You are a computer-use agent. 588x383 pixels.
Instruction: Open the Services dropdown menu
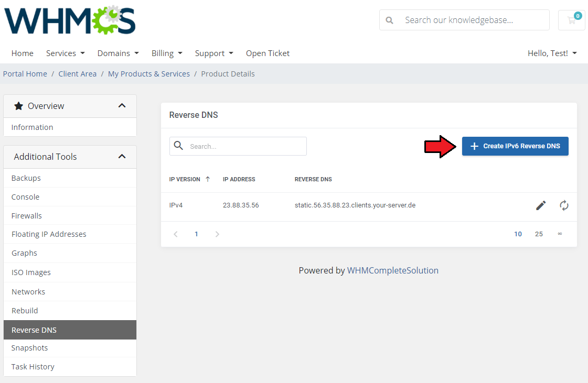(x=65, y=53)
